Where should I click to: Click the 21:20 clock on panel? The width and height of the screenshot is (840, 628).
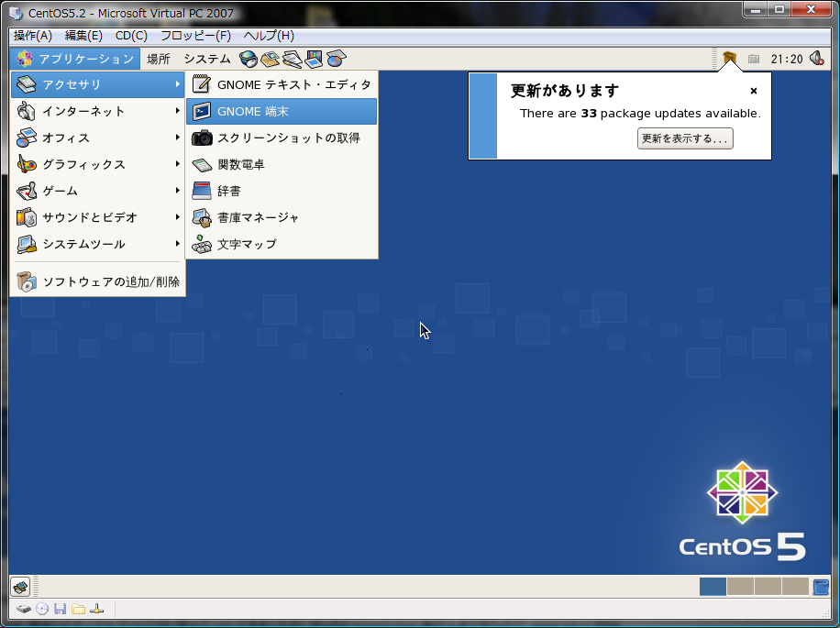787,59
